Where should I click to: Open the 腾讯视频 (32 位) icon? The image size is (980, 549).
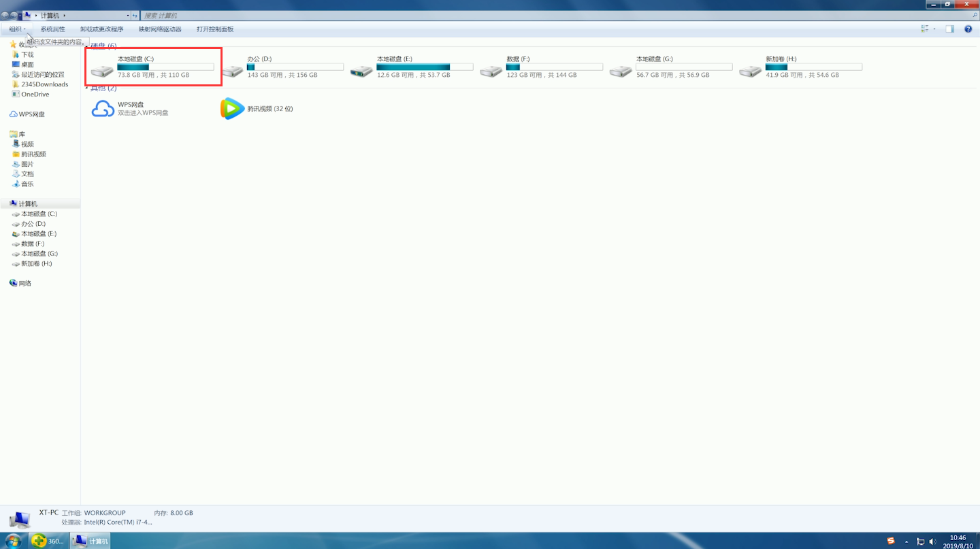(232, 109)
